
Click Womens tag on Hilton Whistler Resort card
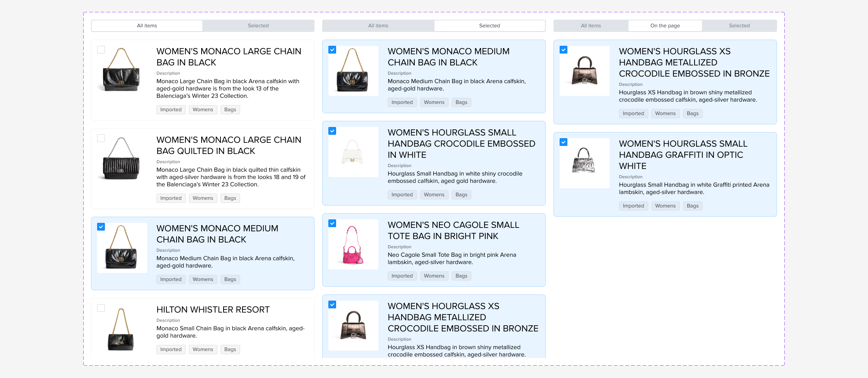pyautogui.click(x=203, y=350)
